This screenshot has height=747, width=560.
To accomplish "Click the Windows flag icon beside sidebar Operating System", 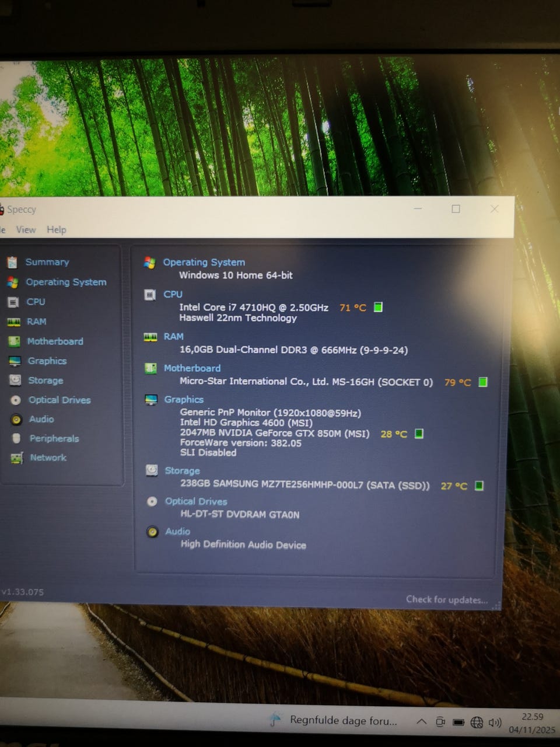I will point(12,282).
